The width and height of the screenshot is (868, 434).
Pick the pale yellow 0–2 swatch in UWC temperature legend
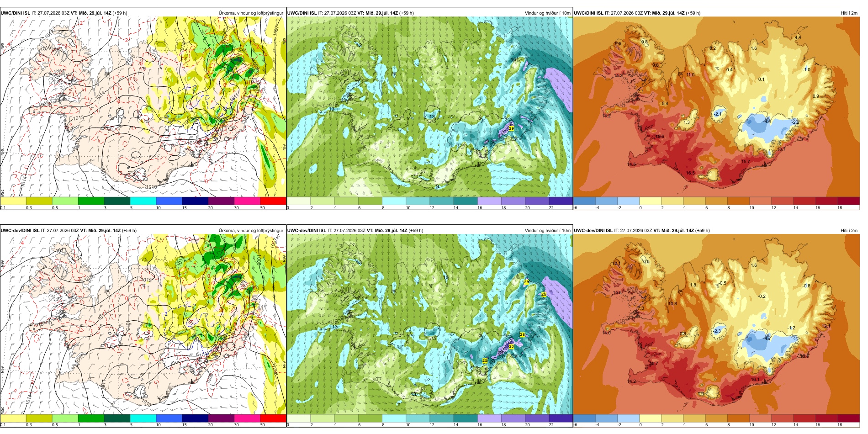click(x=651, y=201)
